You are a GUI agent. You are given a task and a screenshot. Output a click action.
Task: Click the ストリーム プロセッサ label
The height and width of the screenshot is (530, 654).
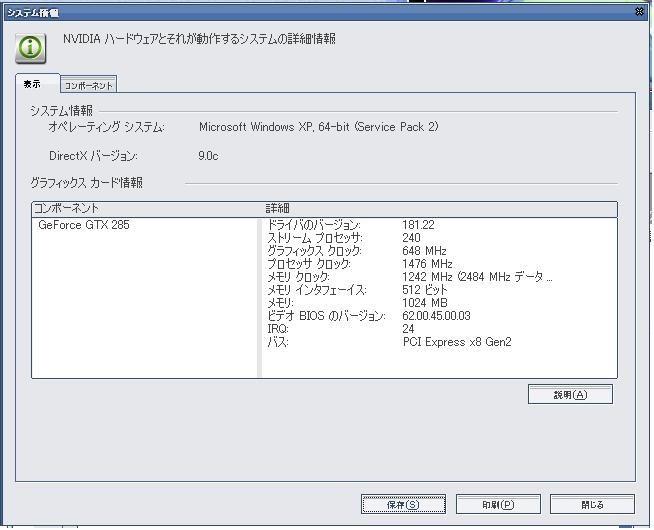(315, 238)
